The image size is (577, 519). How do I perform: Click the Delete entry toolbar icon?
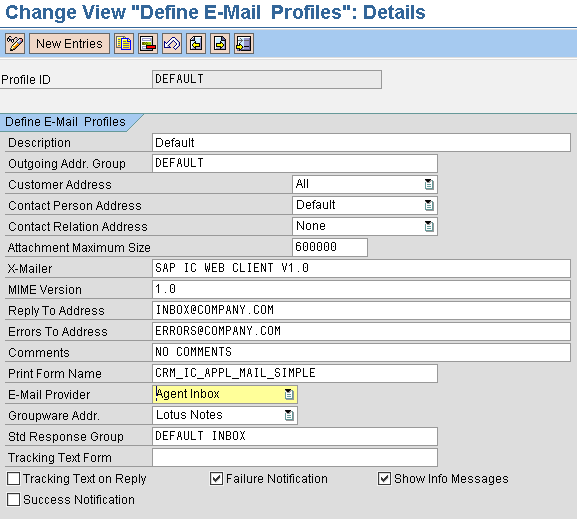[148, 44]
